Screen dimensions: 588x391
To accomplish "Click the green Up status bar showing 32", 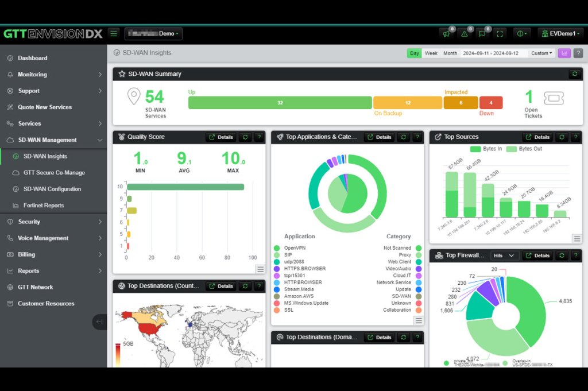I will [280, 103].
